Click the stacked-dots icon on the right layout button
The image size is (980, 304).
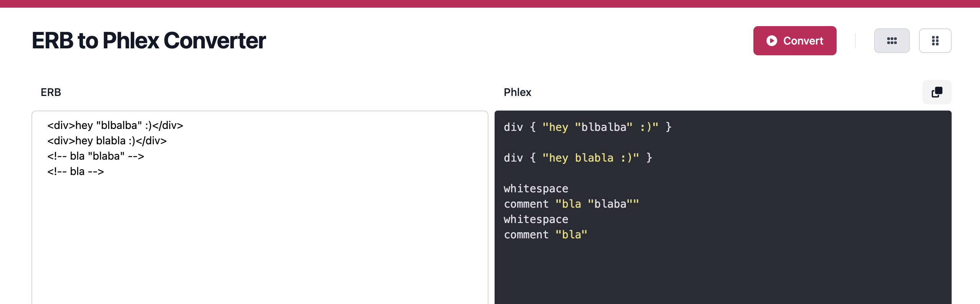coord(936,40)
